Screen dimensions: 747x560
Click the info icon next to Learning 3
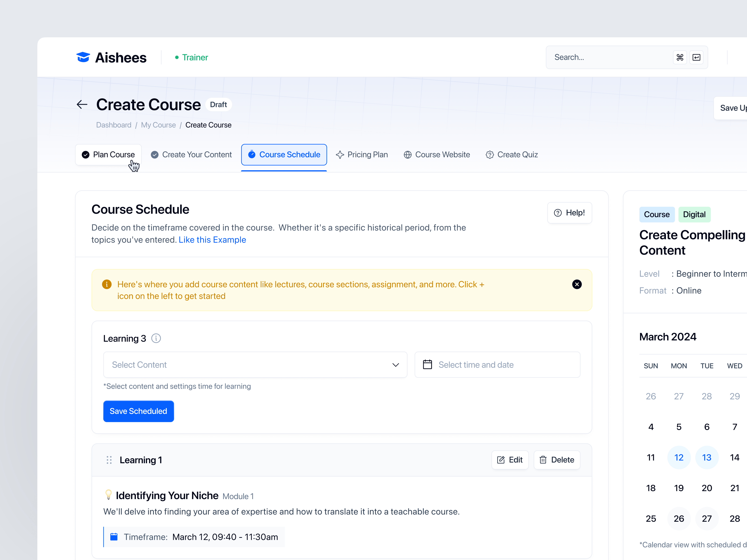click(156, 338)
